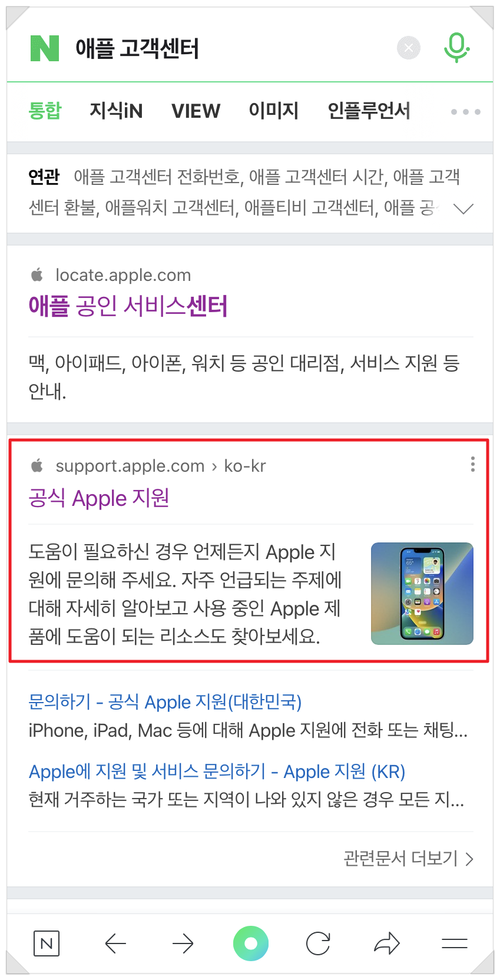
Task: Switch to the VIEW tab
Action: tap(196, 111)
